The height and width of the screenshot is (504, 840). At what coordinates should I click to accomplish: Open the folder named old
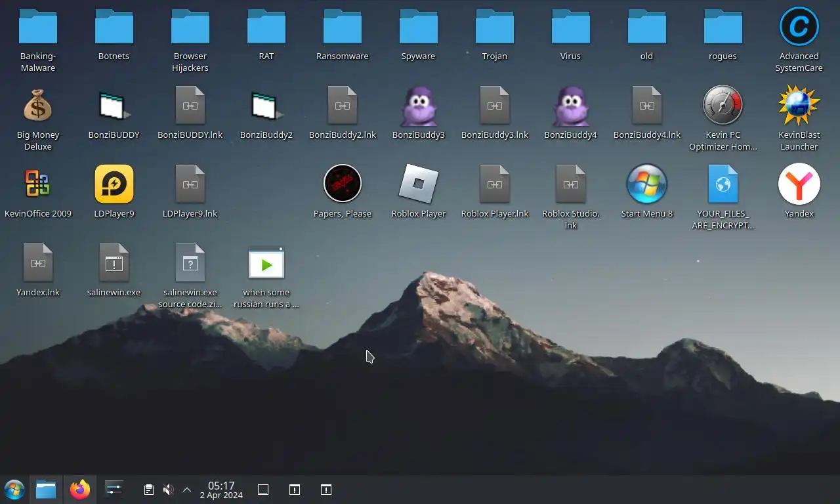[647, 27]
